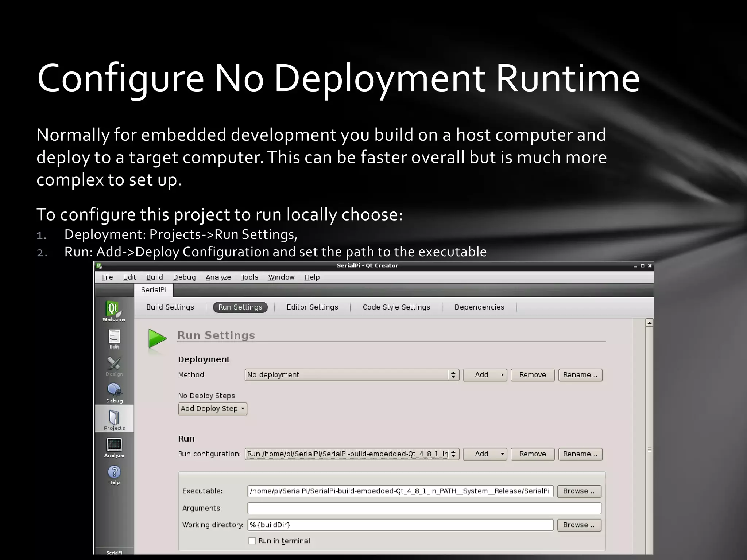Open the Welcome mode in sidebar
The width and height of the screenshot is (747, 560).
114,311
